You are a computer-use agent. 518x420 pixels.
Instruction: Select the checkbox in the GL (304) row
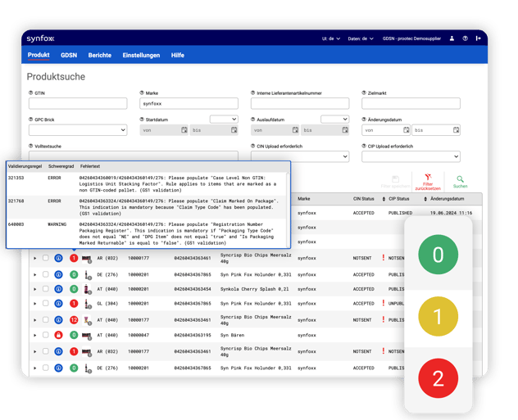(x=46, y=304)
